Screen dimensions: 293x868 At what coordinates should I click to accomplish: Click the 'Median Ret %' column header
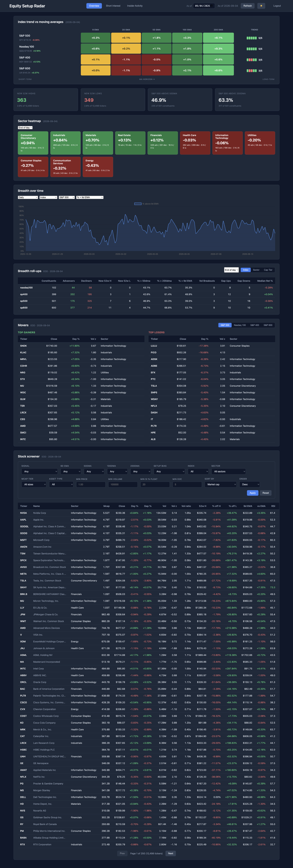click(x=265, y=281)
